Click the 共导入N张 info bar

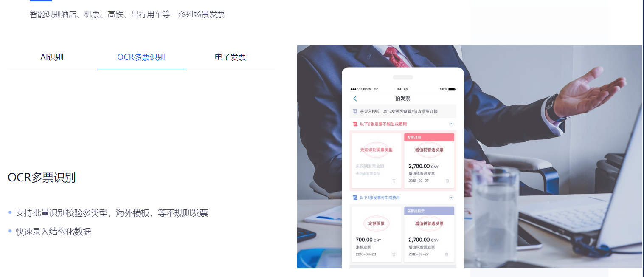point(403,111)
